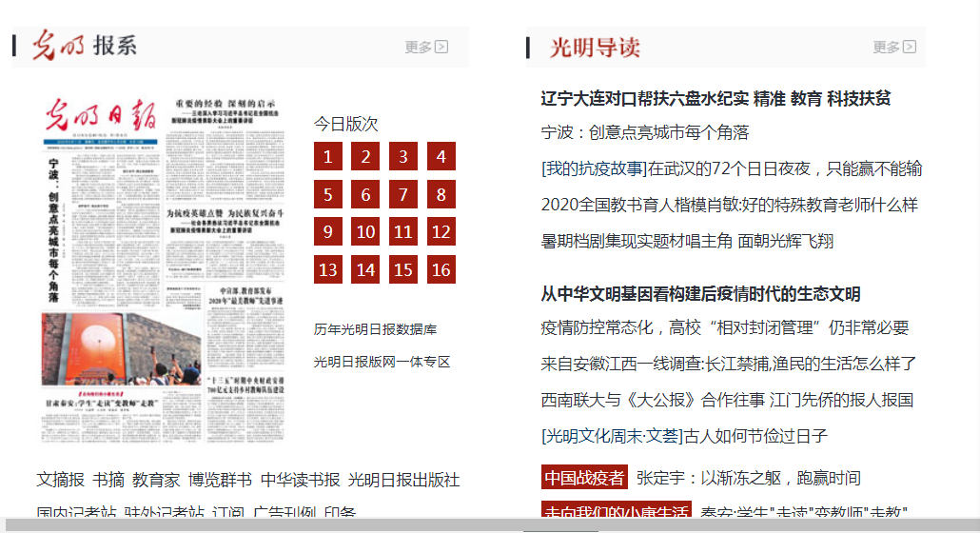Open page 16 of today's edition
980x533 pixels.
click(441, 270)
